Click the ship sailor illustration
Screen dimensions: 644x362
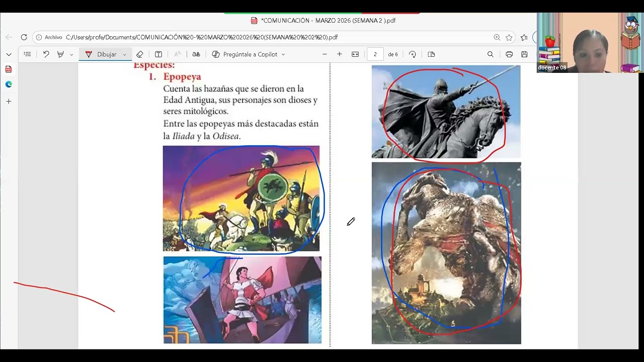click(242, 300)
